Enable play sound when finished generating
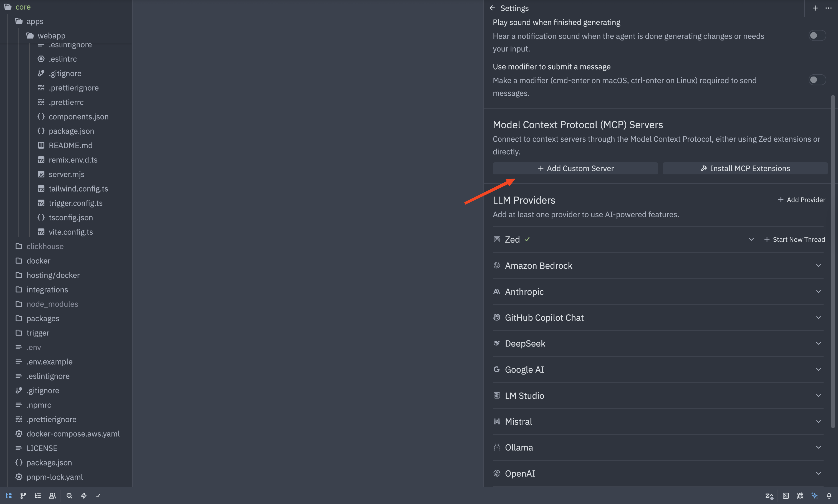 tap(817, 35)
